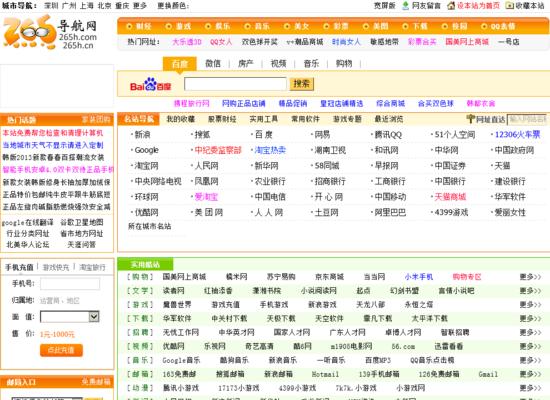Expand 更多 in the 购物 row
The height and width of the screenshot is (400, 550).
tap(530, 277)
